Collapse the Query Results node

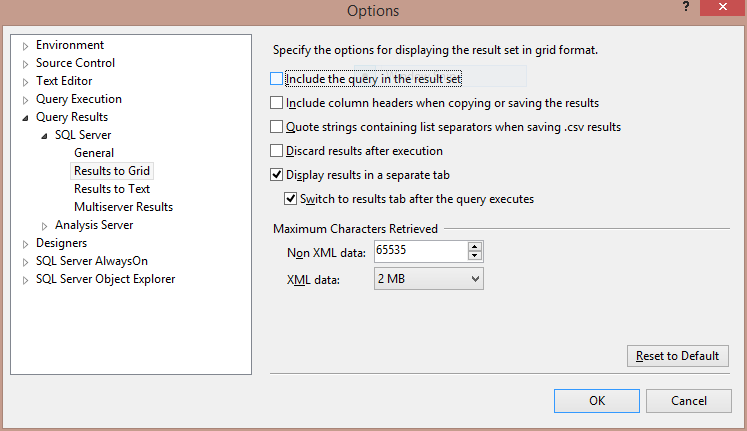click(x=26, y=118)
